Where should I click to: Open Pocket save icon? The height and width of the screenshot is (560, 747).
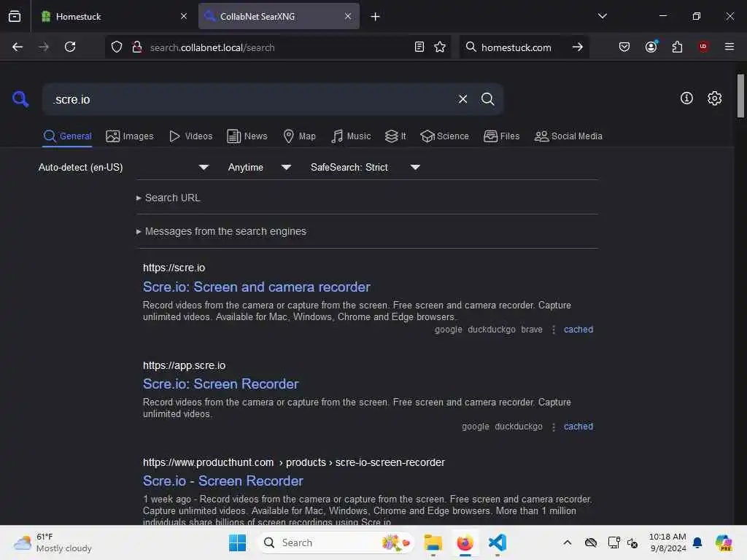[x=624, y=47]
